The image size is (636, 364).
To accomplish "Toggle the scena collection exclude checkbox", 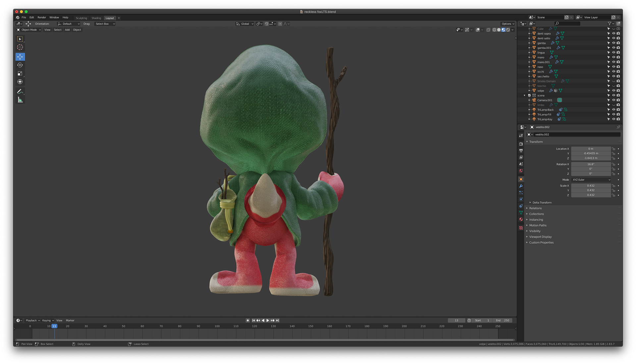I will [x=529, y=95].
